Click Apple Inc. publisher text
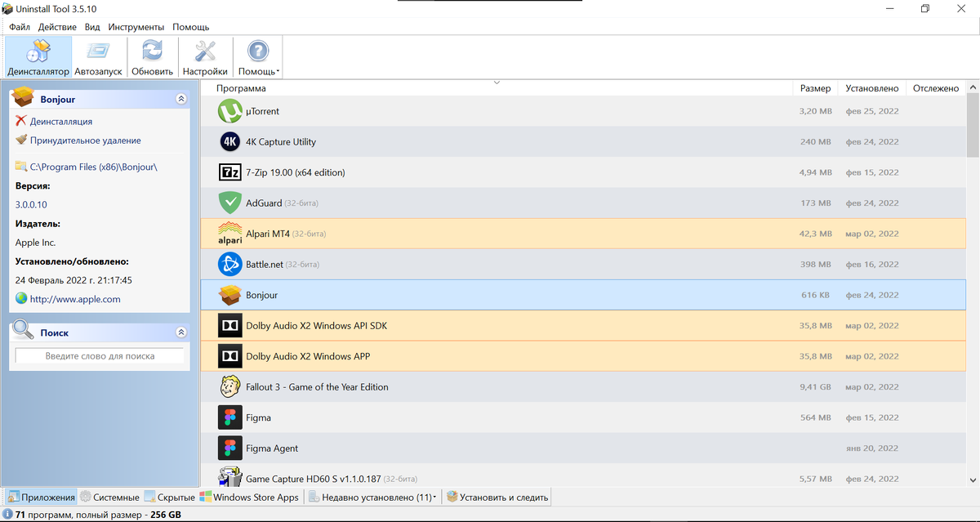 pos(35,243)
